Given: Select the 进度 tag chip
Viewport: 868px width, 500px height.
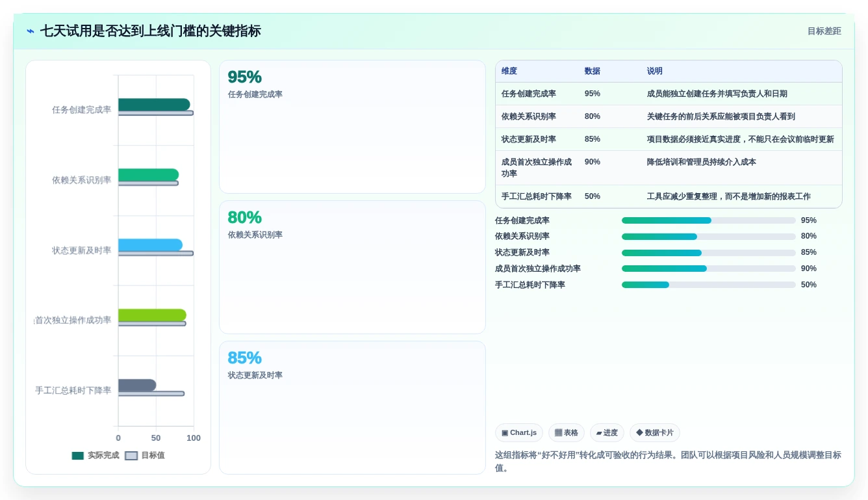Looking at the screenshot, I should (607, 433).
